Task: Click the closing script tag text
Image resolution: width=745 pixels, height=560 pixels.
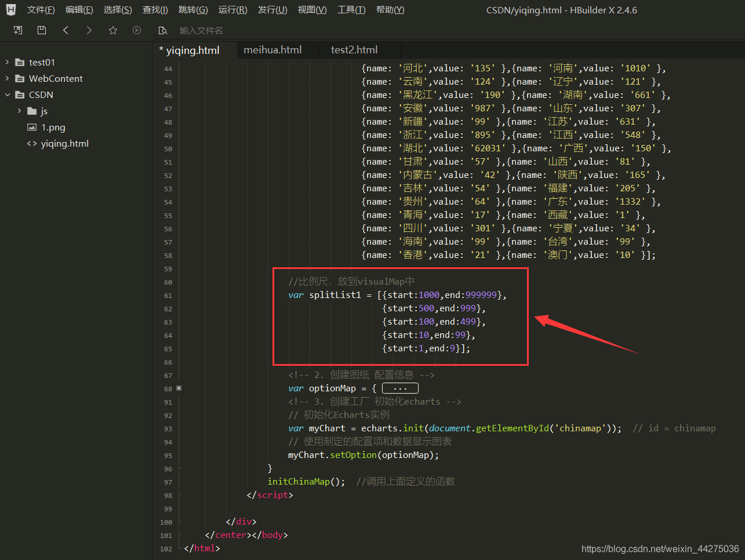Action: click(x=270, y=494)
